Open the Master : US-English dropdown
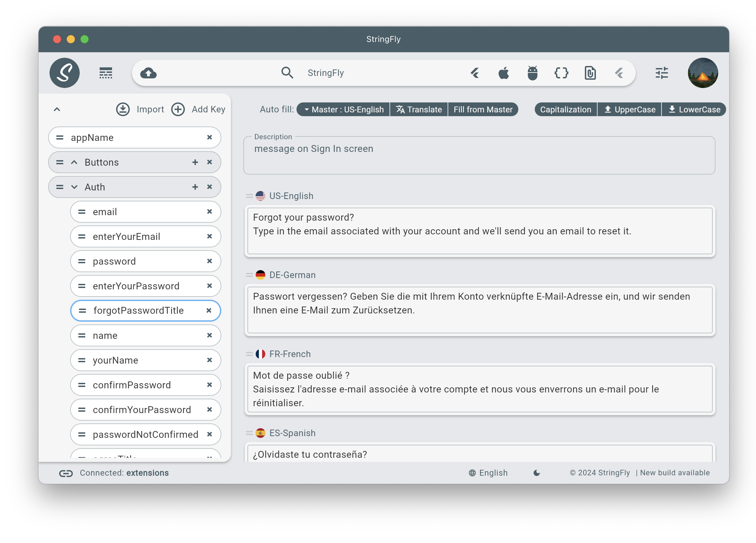Image resolution: width=756 pixels, height=543 pixels. [x=343, y=109]
